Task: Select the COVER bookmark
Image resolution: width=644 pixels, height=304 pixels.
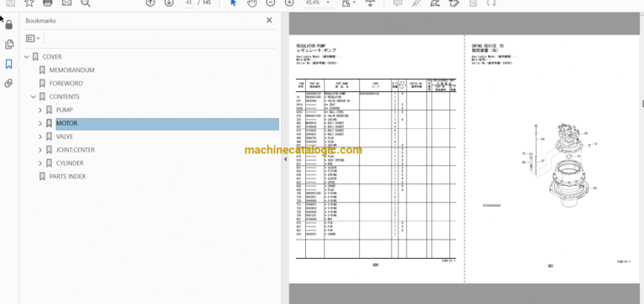Action: click(x=52, y=57)
